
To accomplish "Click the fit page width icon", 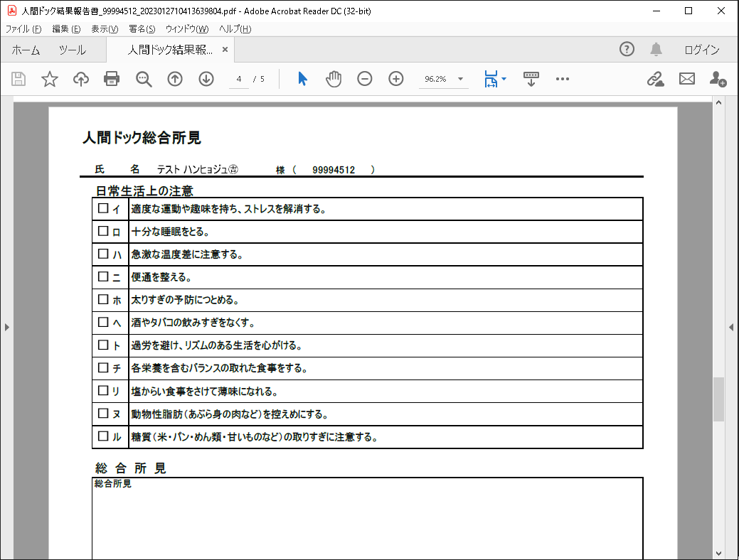I will pos(491,79).
